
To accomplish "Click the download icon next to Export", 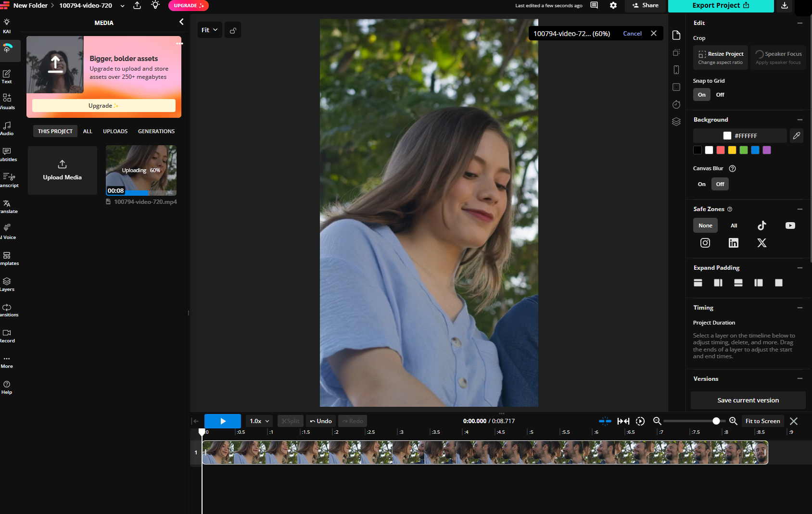I will [x=785, y=5].
